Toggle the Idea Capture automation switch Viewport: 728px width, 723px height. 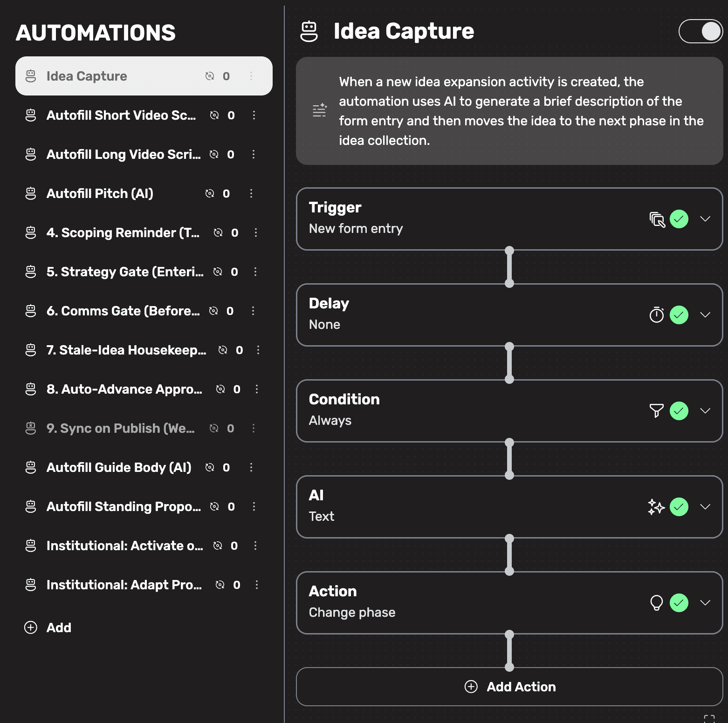pyautogui.click(x=701, y=31)
